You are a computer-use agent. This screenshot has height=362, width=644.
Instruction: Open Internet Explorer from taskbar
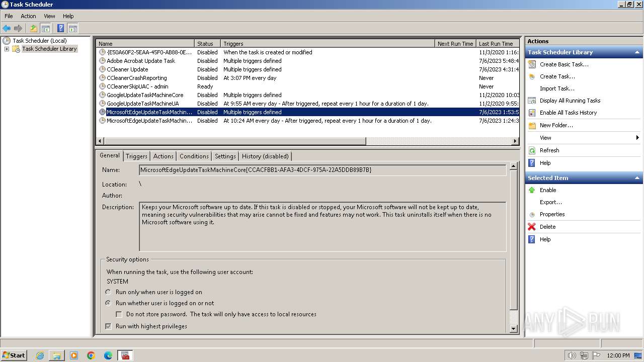(40, 355)
